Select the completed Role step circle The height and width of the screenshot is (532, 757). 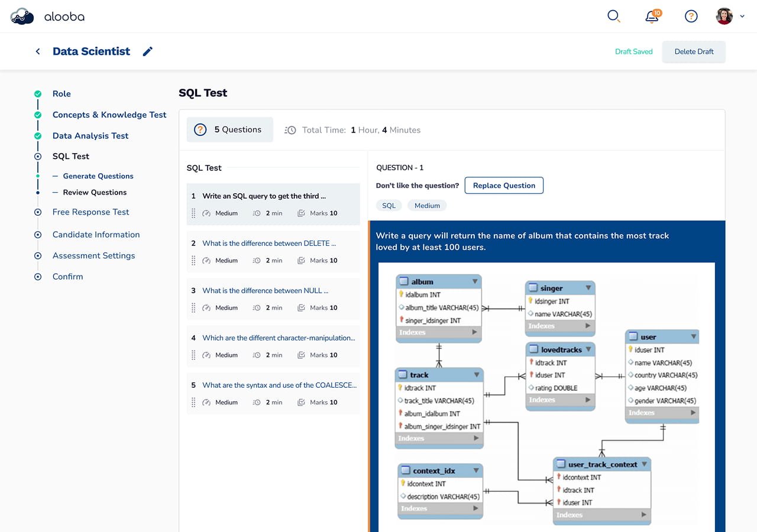tap(38, 94)
